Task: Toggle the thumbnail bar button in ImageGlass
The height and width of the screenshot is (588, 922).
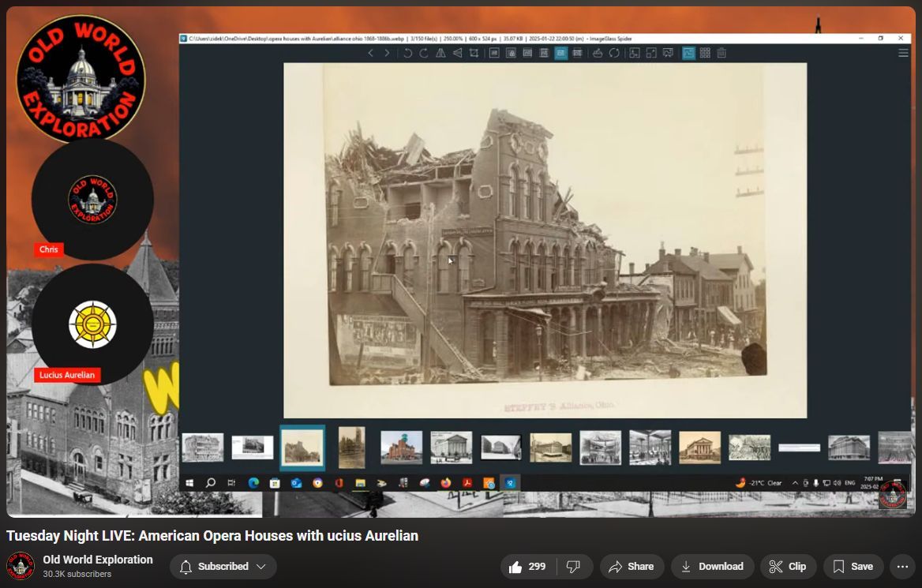Action: (x=688, y=53)
